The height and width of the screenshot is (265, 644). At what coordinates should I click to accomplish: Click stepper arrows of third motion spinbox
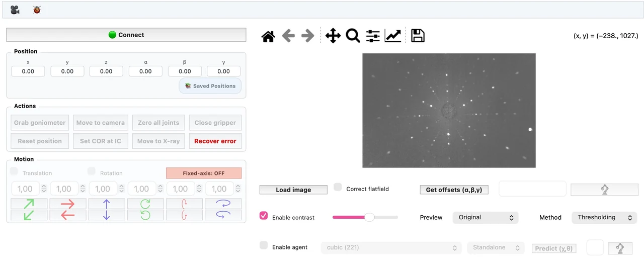[121, 189]
